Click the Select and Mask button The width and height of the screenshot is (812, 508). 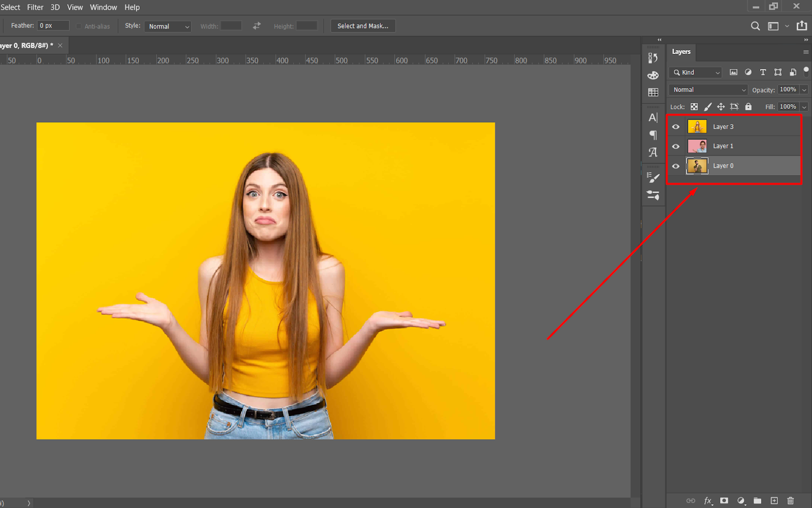[363, 26]
